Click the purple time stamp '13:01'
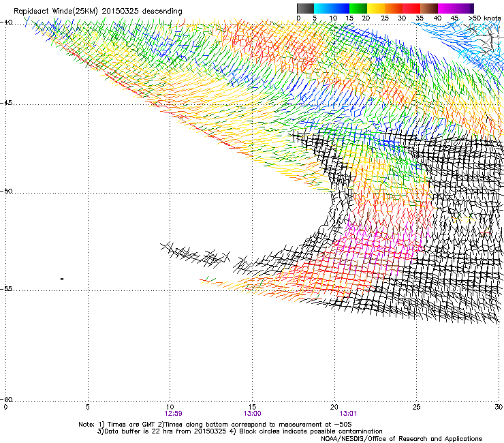 [x=349, y=414]
